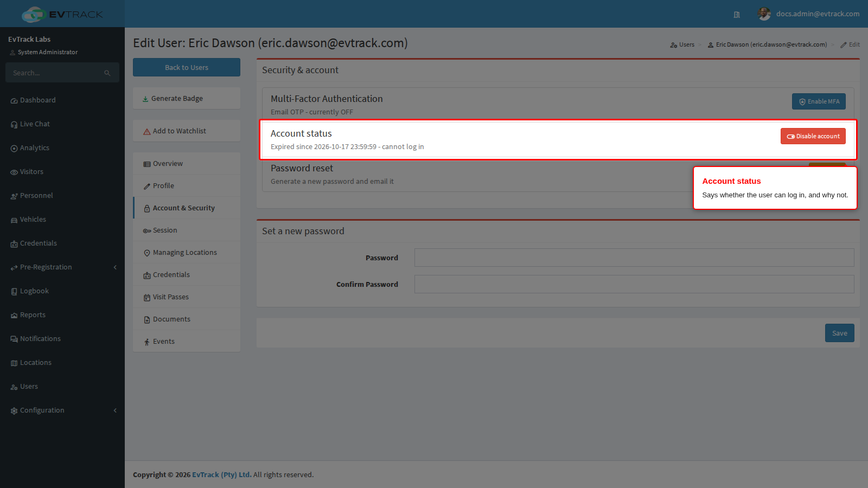Open the Visit Passes tab
The width and height of the screenshot is (868, 488).
[x=187, y=297]
